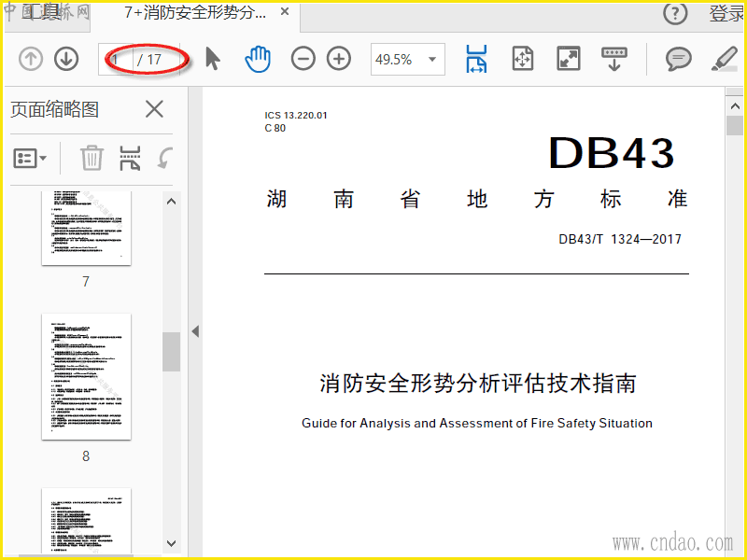Screen dimensions: 747x560
Task: Click the delete page trash icon
Action: [92, 158]
